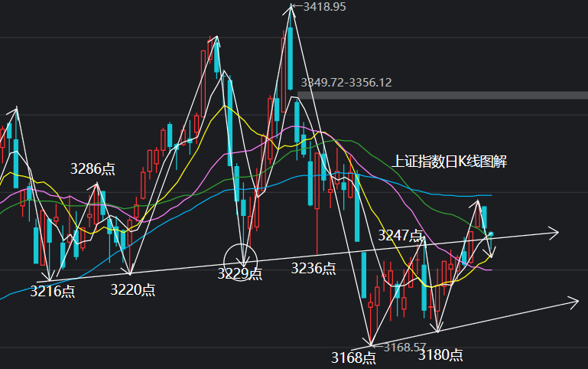
Task: Click the 3216点 low annotation
Action: click(53, 292)
